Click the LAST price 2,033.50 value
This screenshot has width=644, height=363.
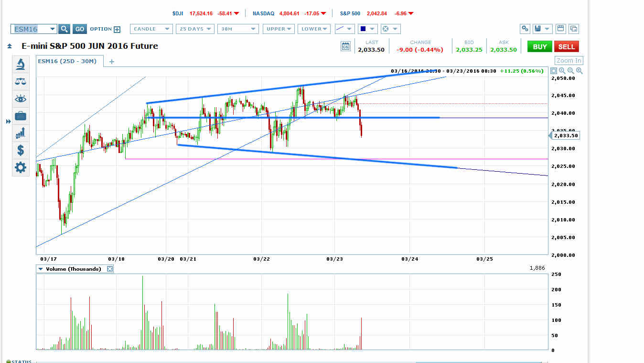(x=371, y=50)
